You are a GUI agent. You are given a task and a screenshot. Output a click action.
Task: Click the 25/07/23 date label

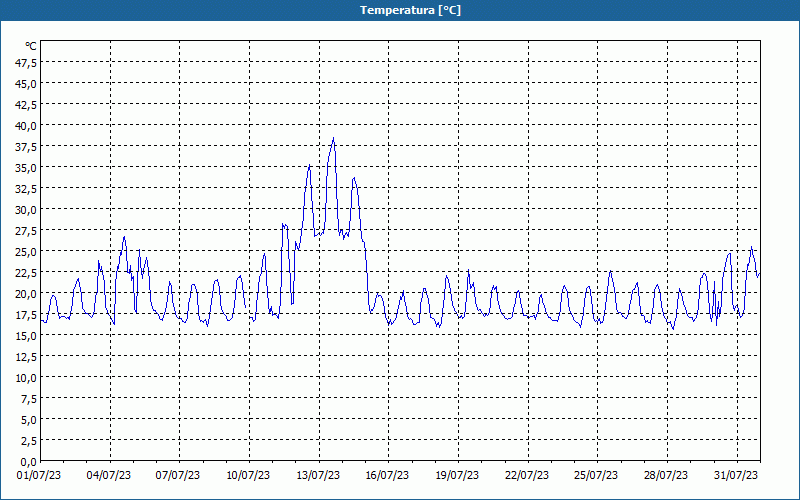596,475
